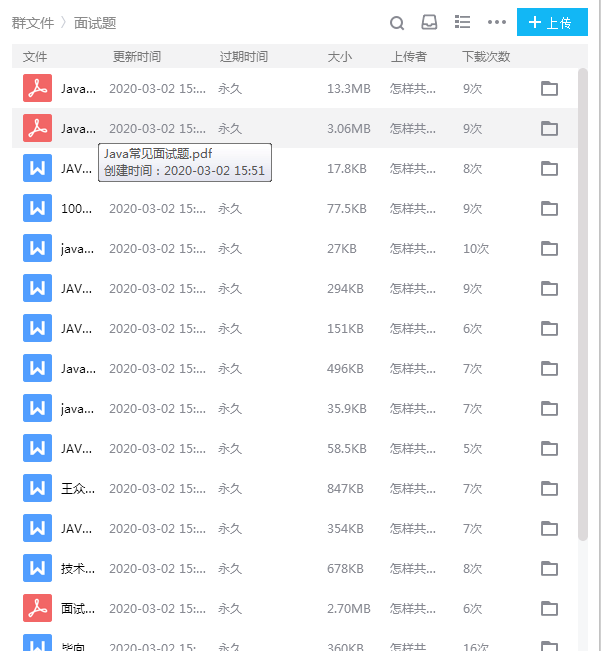Open folder icon for the 151KB file
601x651 pixels.
[549, 328]
